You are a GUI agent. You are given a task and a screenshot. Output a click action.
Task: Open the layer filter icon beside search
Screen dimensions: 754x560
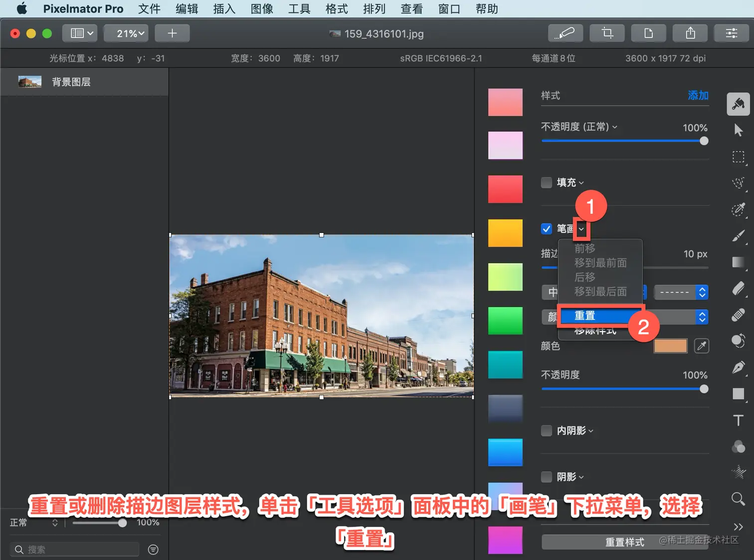[154, 550]
